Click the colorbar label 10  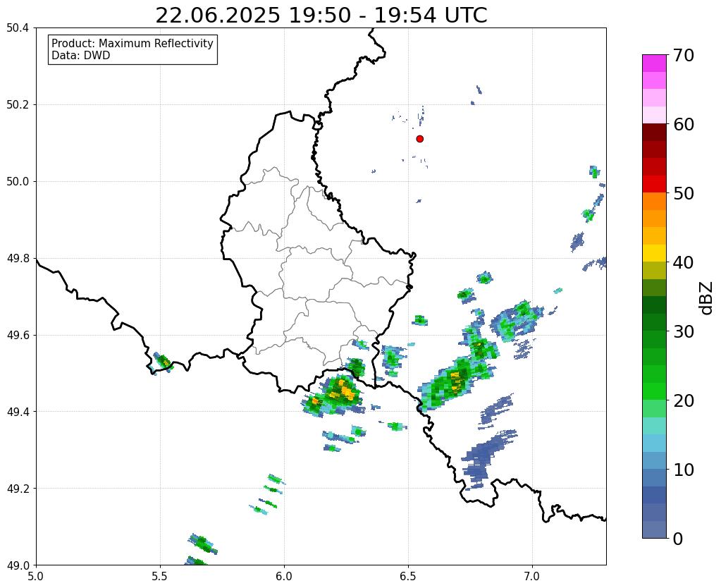[684, 470]
